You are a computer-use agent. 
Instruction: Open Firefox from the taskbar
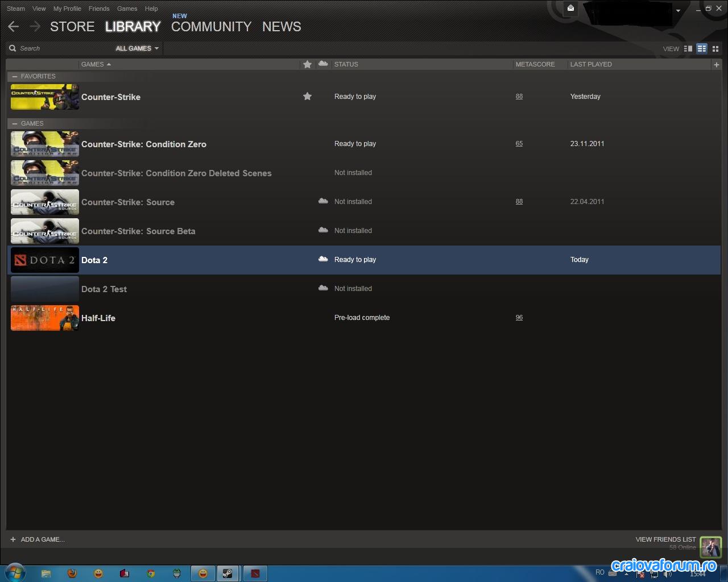pos(72,573)
